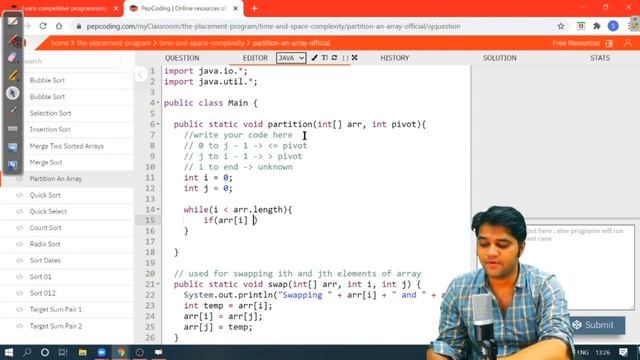The height and width of the screenshot is (360, 640).
Task: Toggle fullscreen editor with expand arrows icon
Action: pos(355,58)
